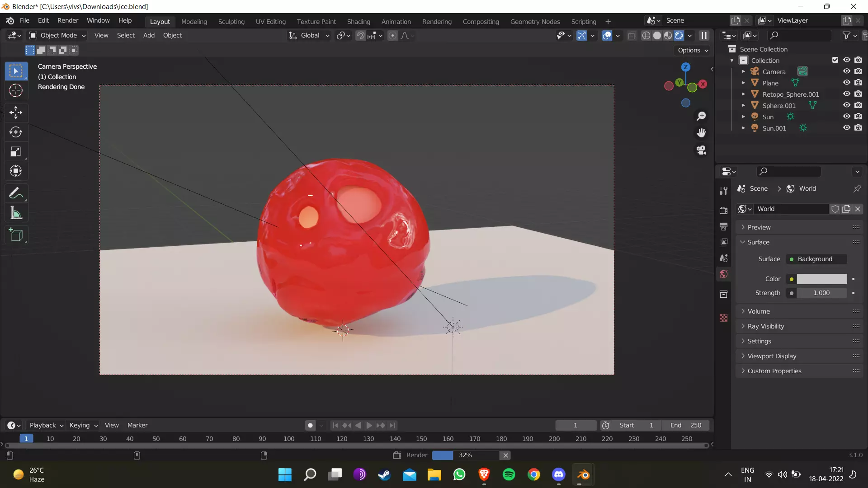
Task: Select the Move tool
Action: pyautogui.click(x=16, y=112)
